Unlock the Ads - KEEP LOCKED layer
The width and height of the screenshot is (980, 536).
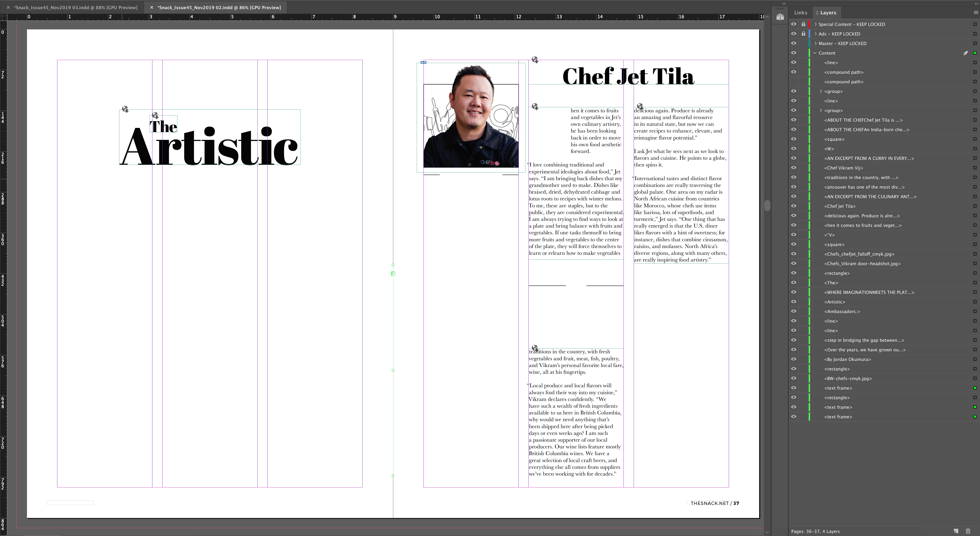[803, 33]
